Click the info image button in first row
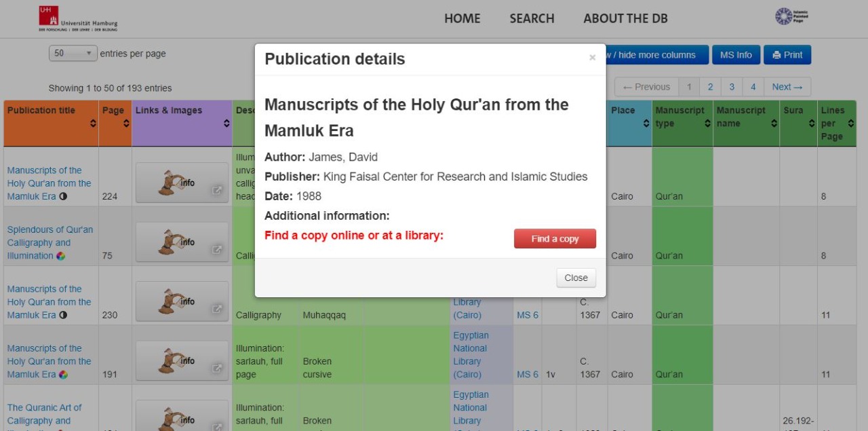This screenshot has width=868, height=431. (182, 183)
